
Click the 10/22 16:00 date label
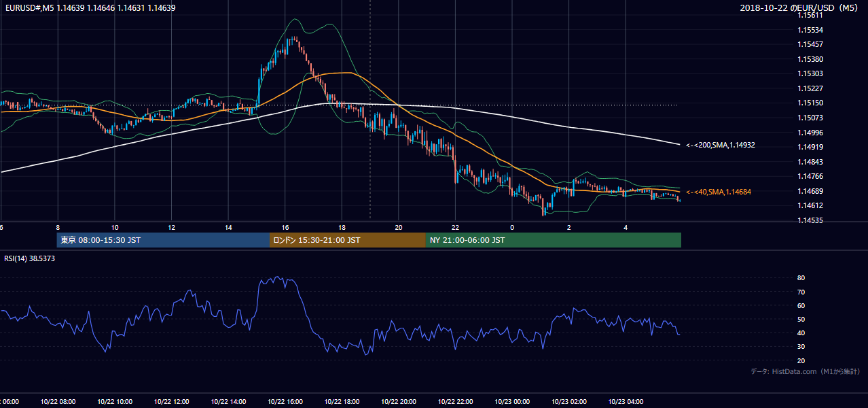pos(285,402)
